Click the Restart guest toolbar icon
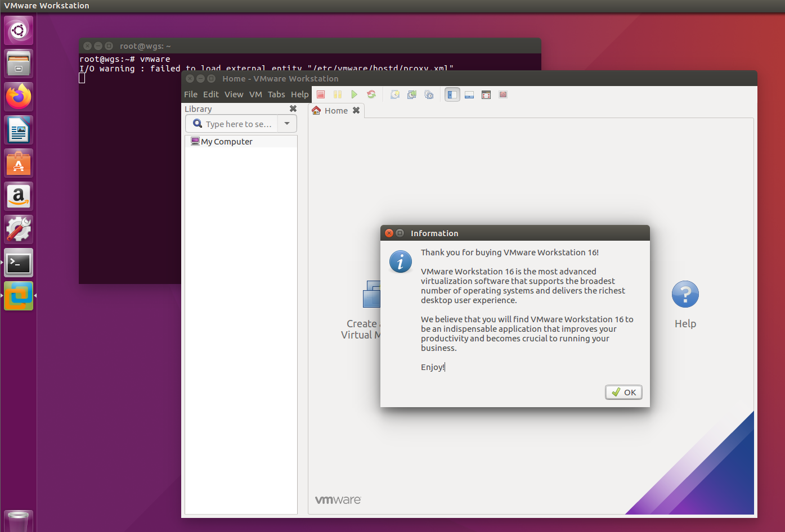 [371, 94]
